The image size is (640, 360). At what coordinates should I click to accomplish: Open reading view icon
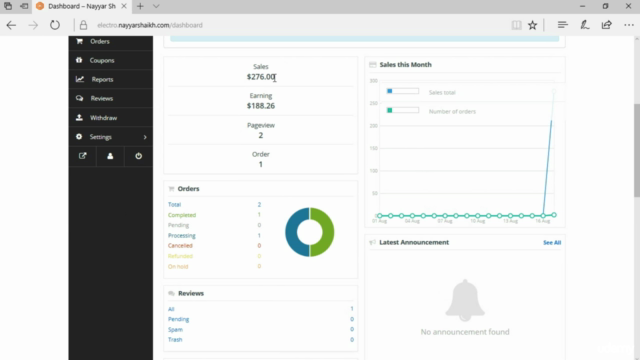pyautogui.click(x=516, y=25)
